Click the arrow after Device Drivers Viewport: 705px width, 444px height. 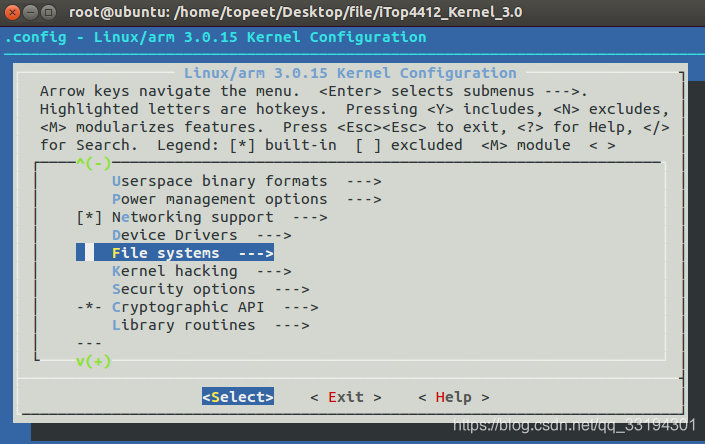(x=274, y=235)
